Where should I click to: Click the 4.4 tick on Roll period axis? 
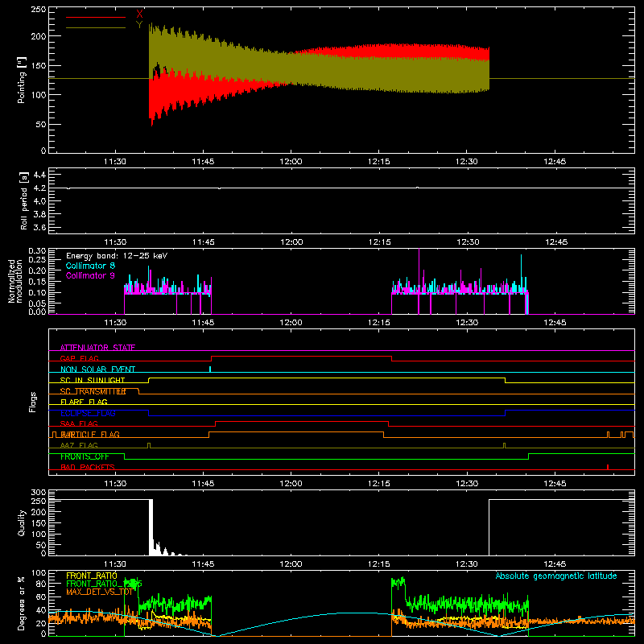click(39, 175)
